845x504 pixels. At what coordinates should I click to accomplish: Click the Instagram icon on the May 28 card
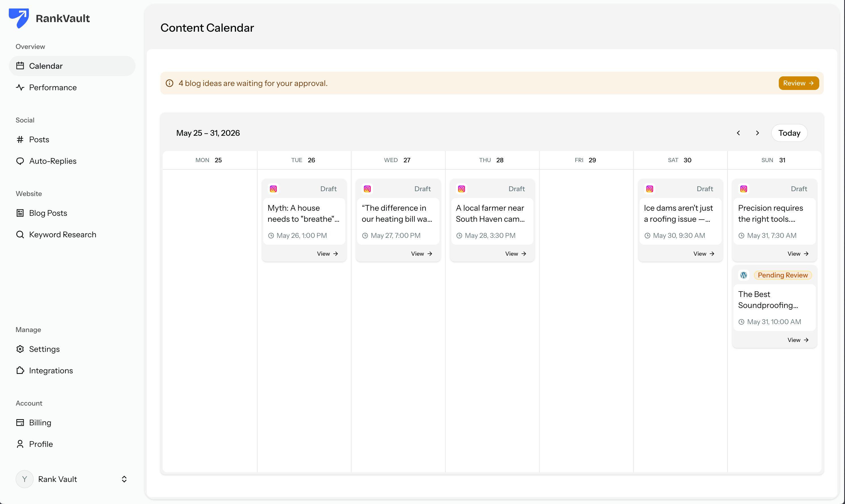(461, 189)
